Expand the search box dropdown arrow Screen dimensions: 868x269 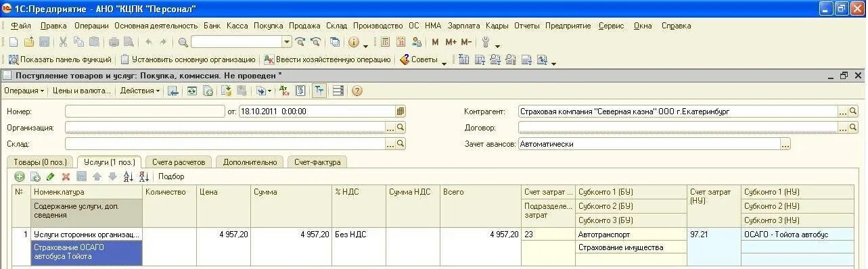287,42
